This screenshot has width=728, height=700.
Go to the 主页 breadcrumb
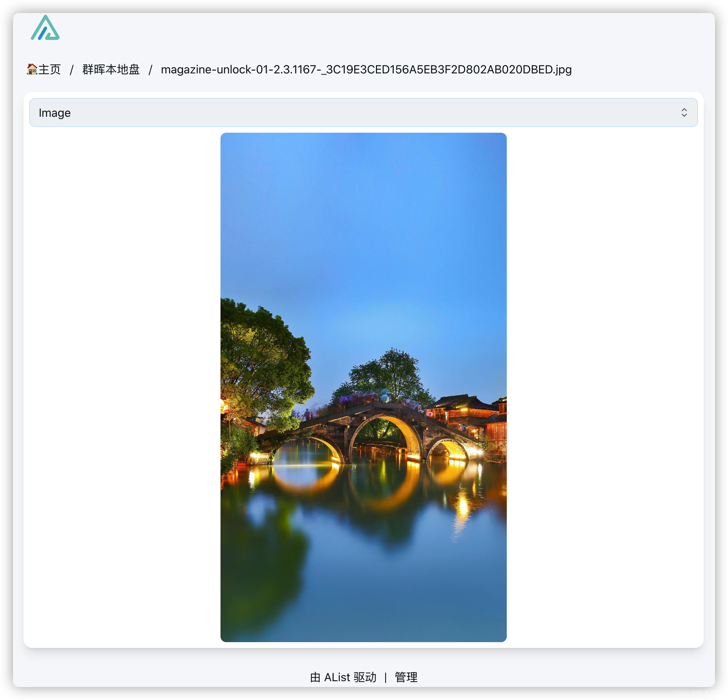50,69
